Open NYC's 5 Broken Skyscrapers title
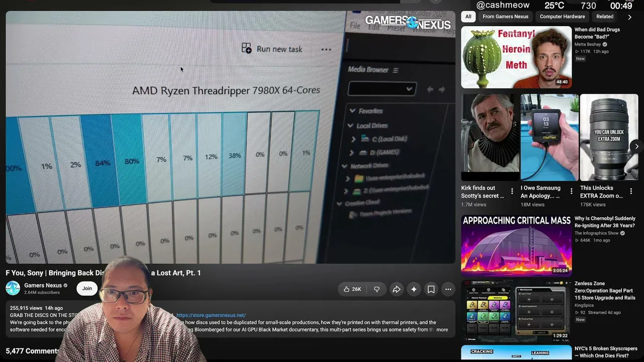This screenshot has width=644, height=362. pyautogui.click(x=606, y=352)
